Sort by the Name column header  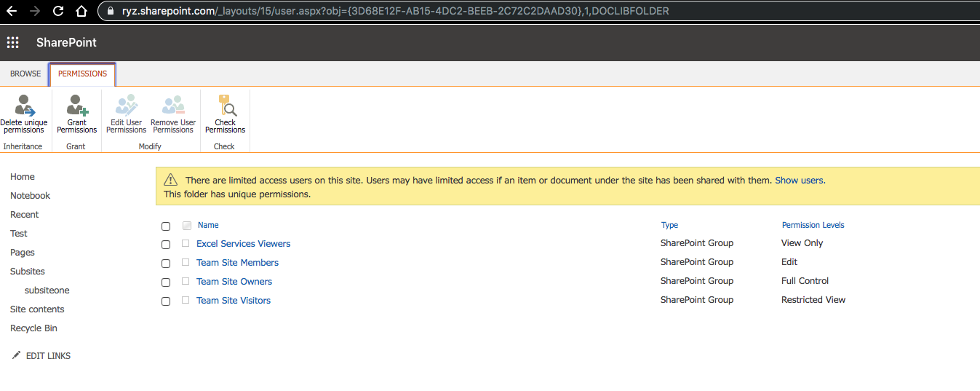click(x=208, y=226)
